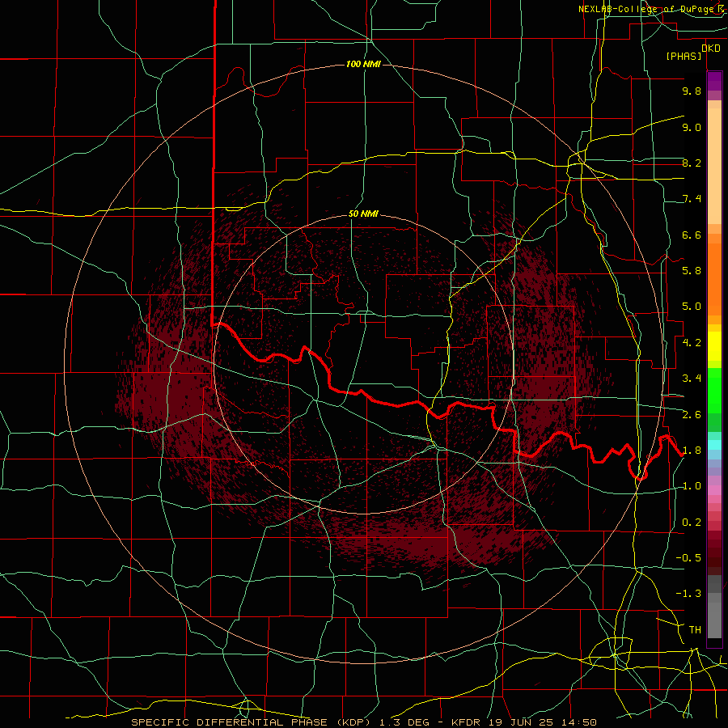Screen dimensions: 728x728
Task: Click the 9.8 value on the legend
Action: point(692,91)
